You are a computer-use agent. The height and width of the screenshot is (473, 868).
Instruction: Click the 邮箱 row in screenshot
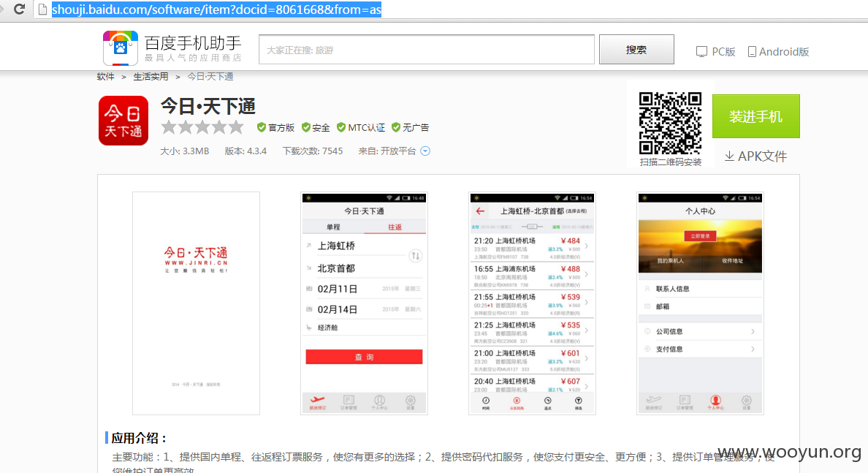coord(700,306)
